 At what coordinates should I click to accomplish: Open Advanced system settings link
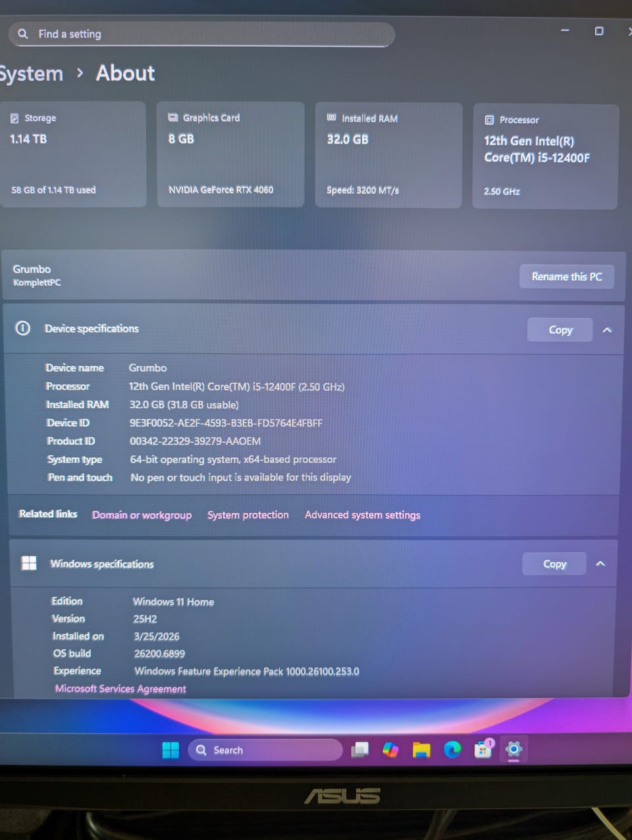coord(362,515)
